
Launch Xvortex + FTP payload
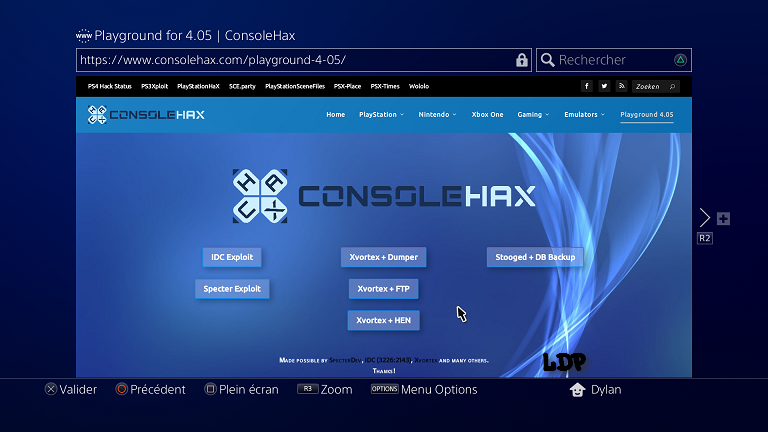(384, 289)
